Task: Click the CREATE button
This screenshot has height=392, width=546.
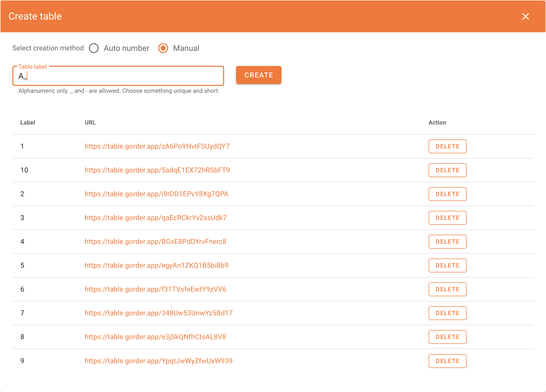Action: point(259,75)
